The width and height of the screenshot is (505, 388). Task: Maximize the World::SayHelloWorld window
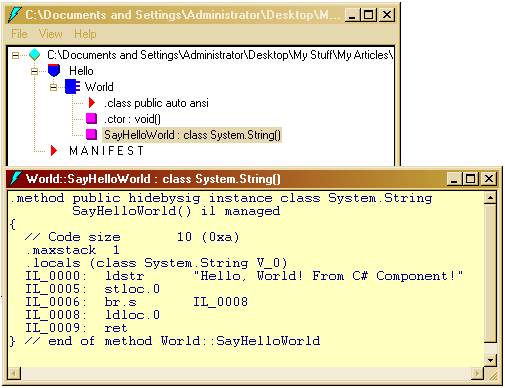pyautogui.click(x=470, y=179)
